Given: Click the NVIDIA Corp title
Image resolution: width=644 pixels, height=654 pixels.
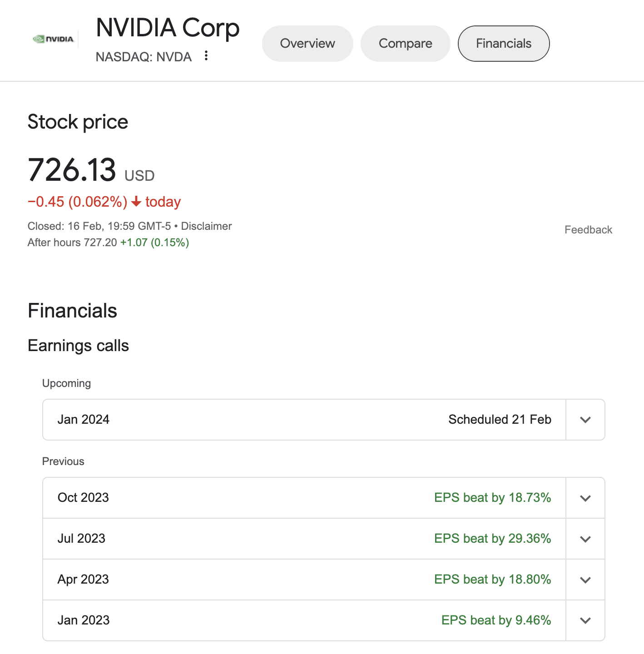Looking at the screenshot, I should click(168, 28).
